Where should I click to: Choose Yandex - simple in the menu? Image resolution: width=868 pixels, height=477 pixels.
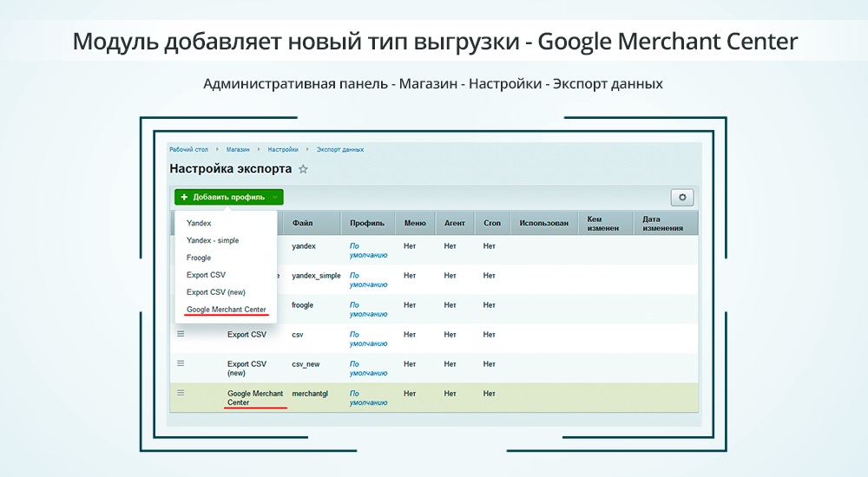[x=213, y=240]
